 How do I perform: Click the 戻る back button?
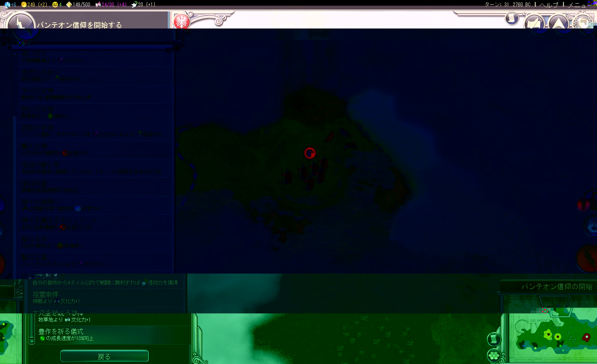click(104, 356)
